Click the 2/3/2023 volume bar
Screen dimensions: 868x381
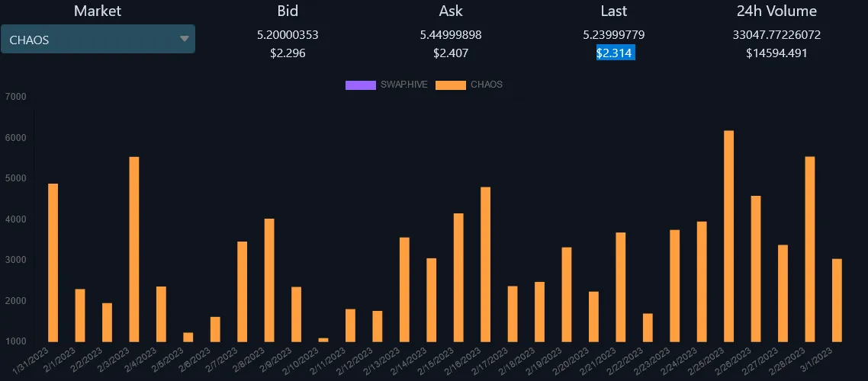[x=134, y=249]
